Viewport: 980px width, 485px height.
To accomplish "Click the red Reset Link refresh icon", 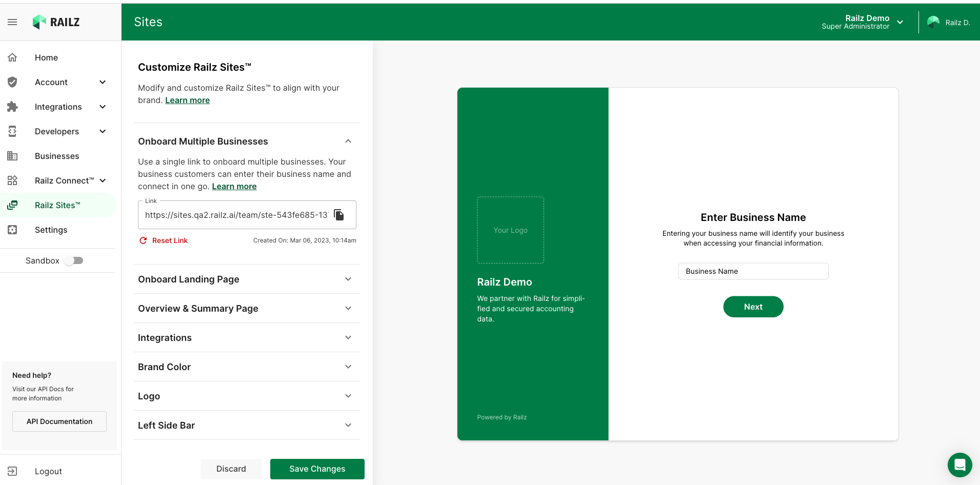I will click(x=143, y=240).
